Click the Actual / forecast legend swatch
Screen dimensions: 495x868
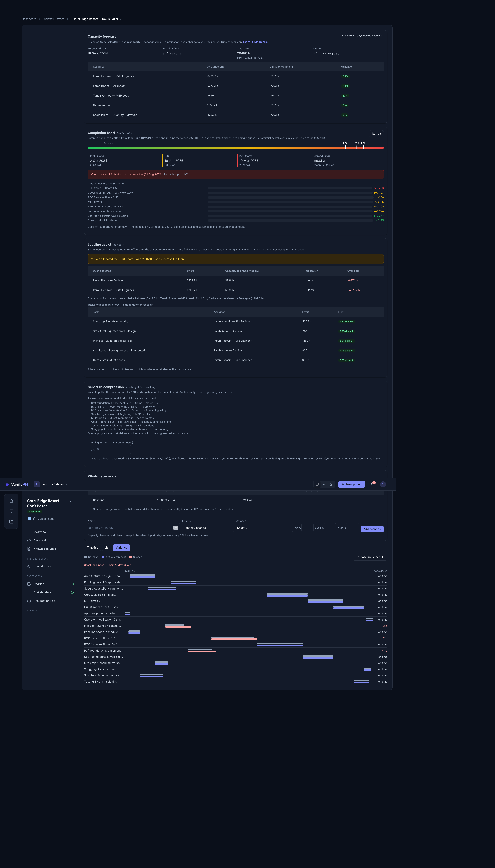(103, 557)
